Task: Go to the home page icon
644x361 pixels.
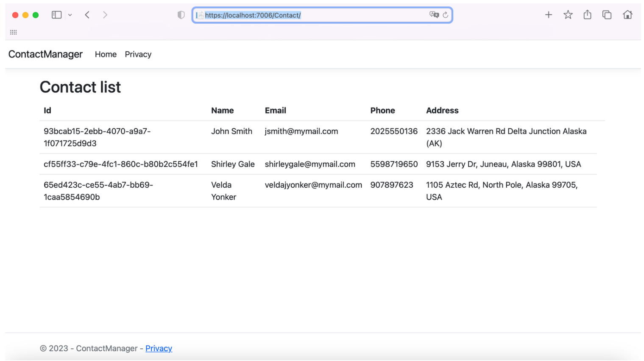Action: 627,15
